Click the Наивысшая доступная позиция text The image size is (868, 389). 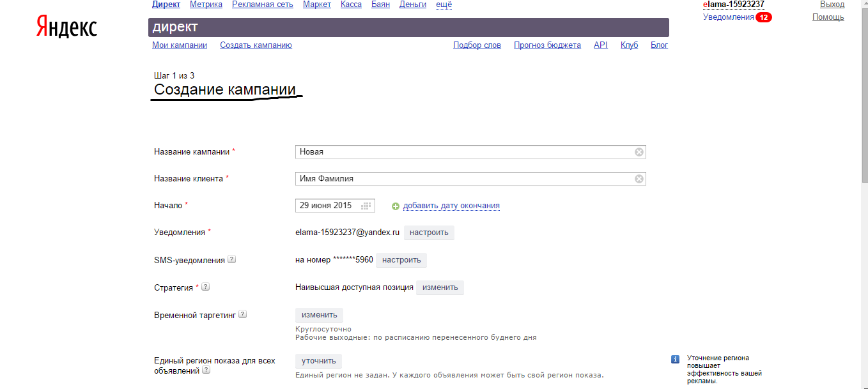[354, 287]
